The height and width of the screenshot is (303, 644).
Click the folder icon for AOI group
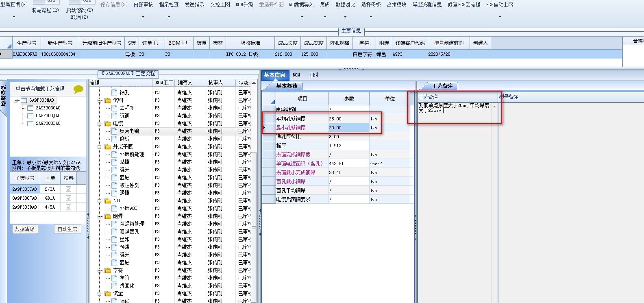pos(108,201)
